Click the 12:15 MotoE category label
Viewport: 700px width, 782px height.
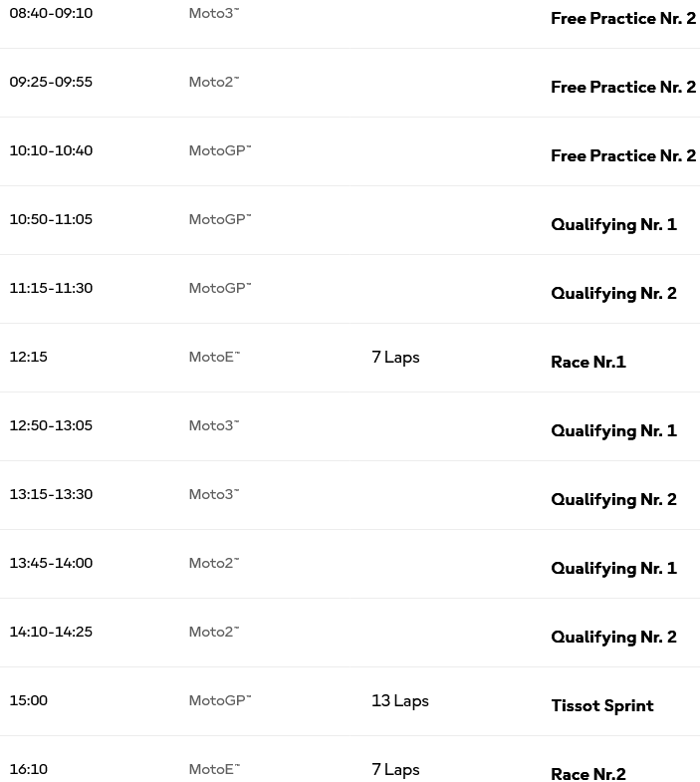pos(214,357)
